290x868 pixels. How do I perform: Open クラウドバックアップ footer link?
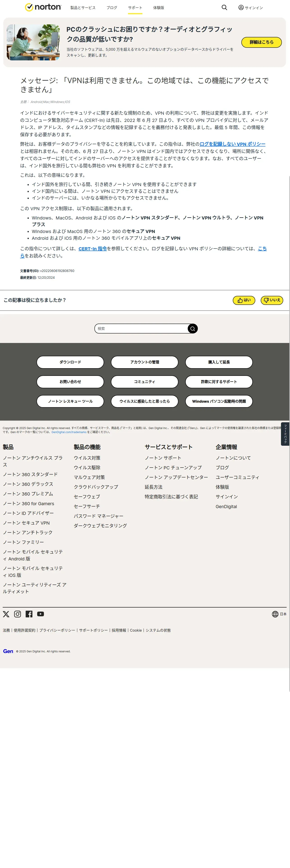(x=96, y=487)
